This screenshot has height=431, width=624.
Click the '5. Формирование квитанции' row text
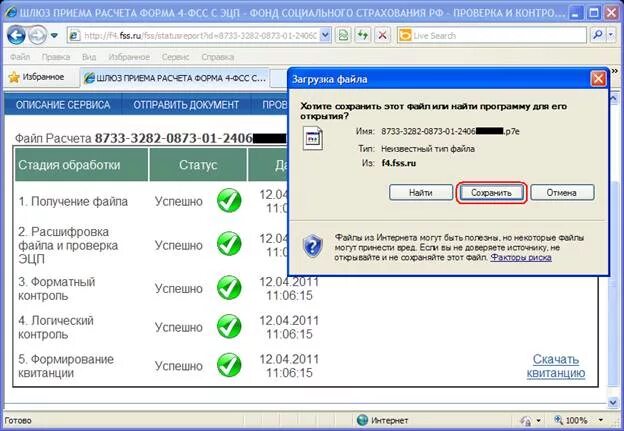66,366
